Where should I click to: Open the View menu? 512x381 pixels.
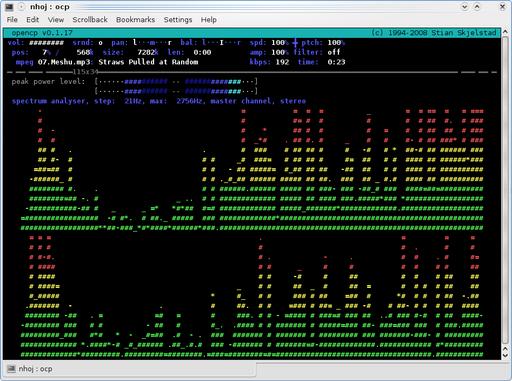point(56,20)
